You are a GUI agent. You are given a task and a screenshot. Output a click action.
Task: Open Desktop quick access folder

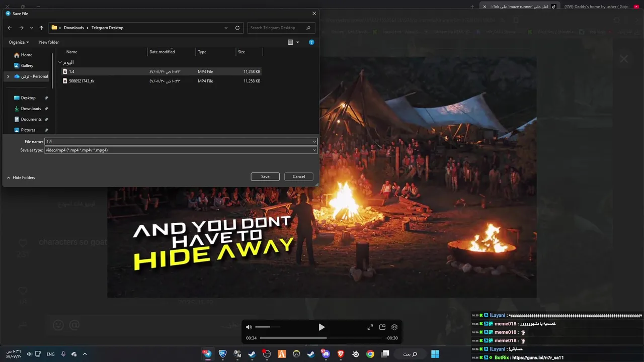tap(28, 98)
